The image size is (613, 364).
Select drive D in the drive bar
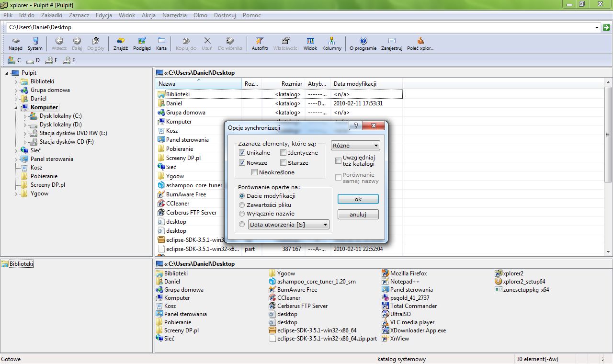tap(33, 60)
